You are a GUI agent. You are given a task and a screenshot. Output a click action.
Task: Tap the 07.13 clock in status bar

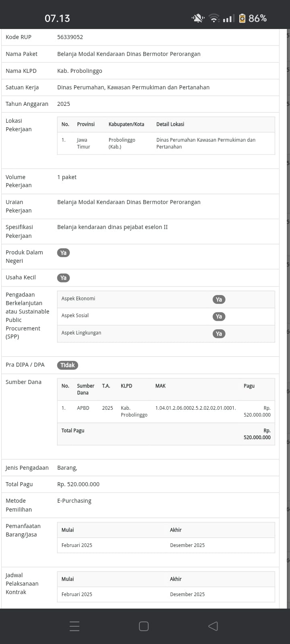tap(57, 18)
